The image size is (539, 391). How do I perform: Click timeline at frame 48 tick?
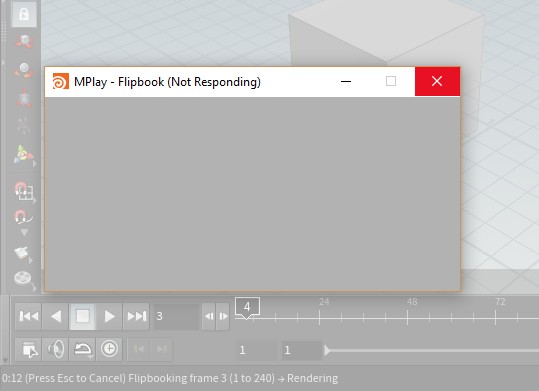pyautogui.click(x=407, y=317)
